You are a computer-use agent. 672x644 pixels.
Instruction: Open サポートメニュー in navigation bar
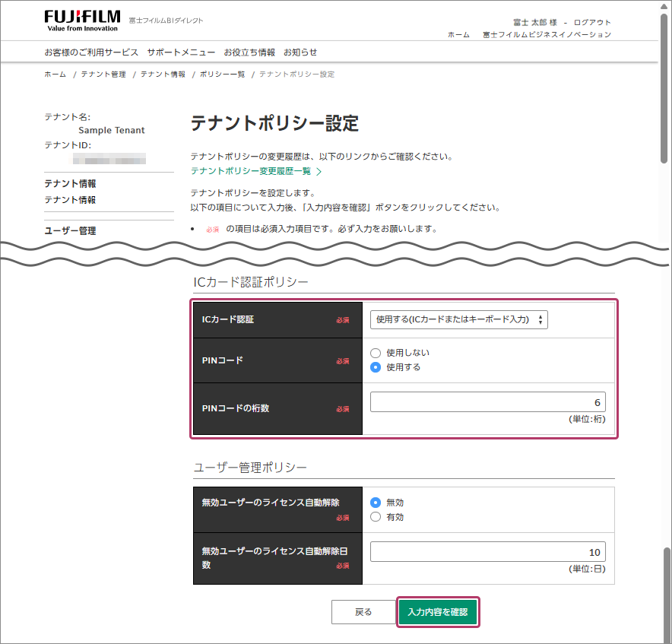click(181, 52)
